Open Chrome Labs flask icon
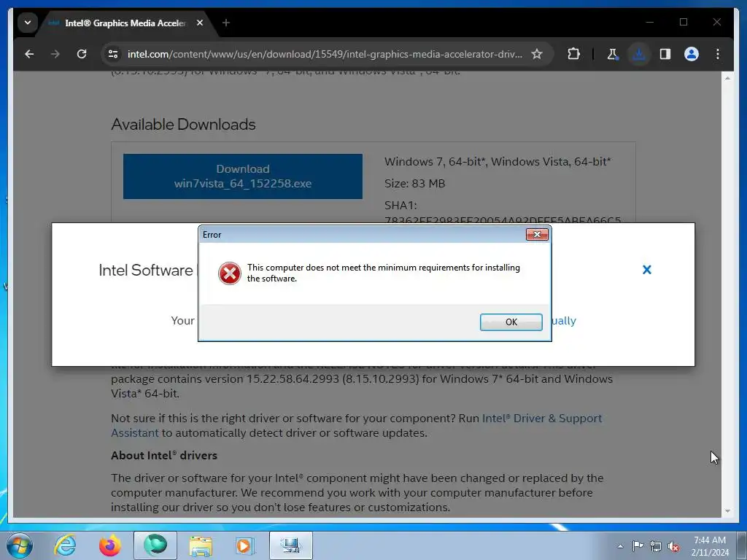This screenshot has height=560, width=747. (613, 54)
